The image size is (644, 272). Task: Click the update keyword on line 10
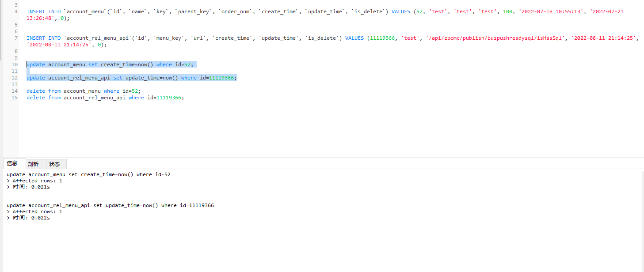pyautogui.click(x=36, y=64)
